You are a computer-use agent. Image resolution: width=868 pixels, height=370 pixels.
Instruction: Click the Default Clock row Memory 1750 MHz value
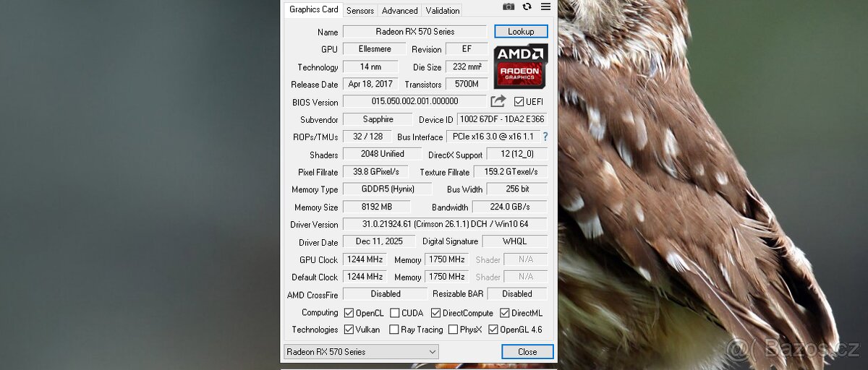(x=447, y=277)
